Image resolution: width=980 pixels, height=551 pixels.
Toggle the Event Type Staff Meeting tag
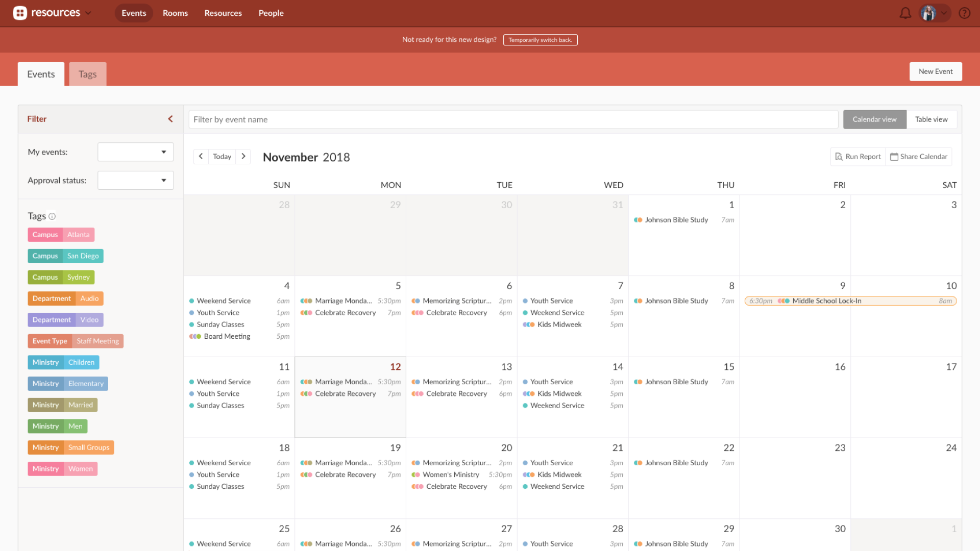(76, 341)
